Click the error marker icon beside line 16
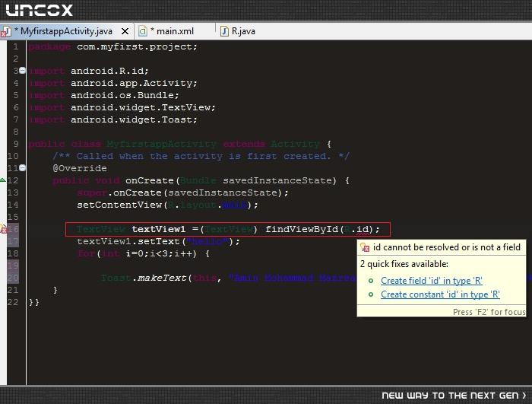Viewport: 532px width, 404px height. tap(3, 229)
